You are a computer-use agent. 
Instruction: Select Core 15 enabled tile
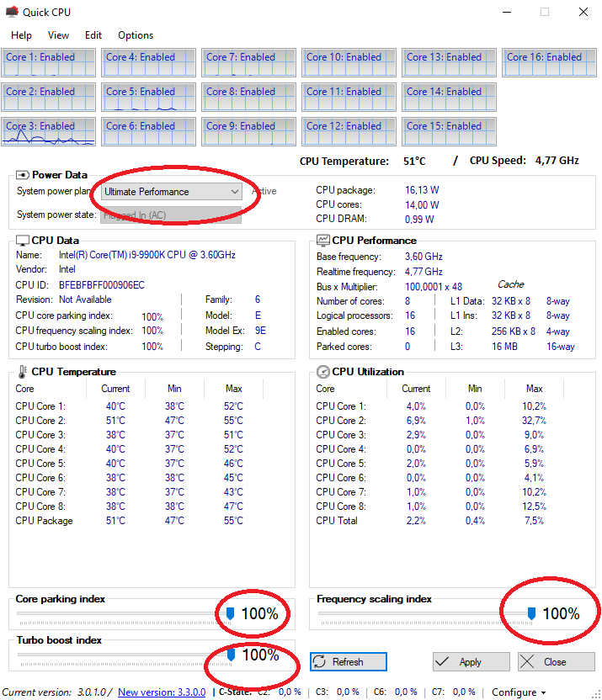click(x=449, y=131)
